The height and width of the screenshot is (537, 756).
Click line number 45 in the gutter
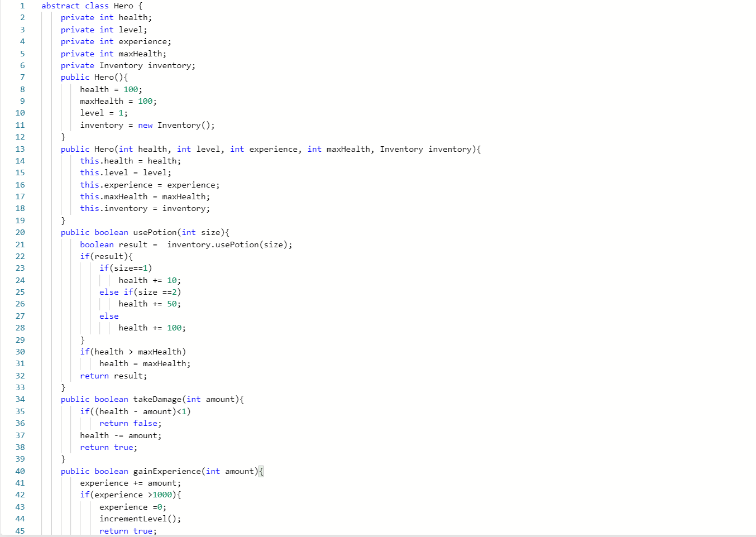20,531
